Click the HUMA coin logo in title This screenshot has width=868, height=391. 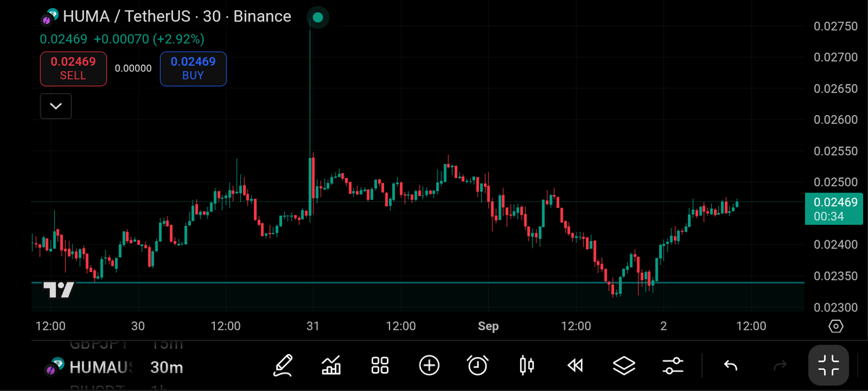(50, 17)
